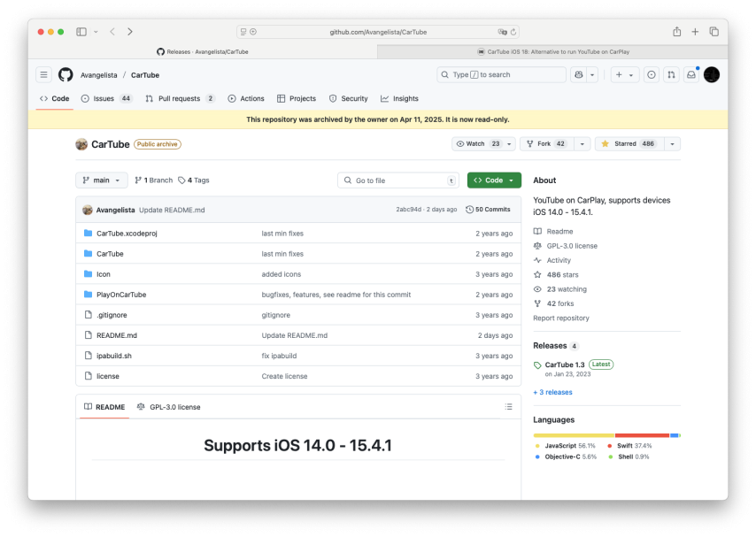Viewport: 756px width, 537px height.
Task: Click the CarTube.xcodeproj folder icon
Action: tap(89, 234)
